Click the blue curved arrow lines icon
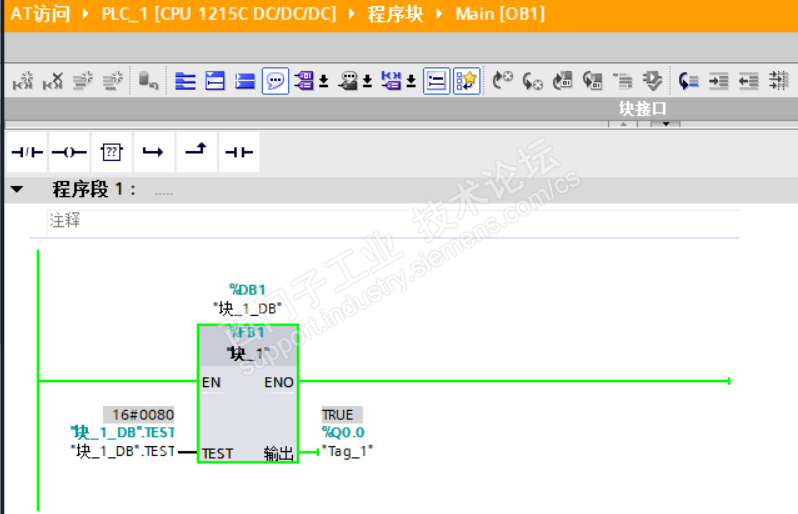The height and width of the screenshot is (514, 798). (x=689, y=81)
